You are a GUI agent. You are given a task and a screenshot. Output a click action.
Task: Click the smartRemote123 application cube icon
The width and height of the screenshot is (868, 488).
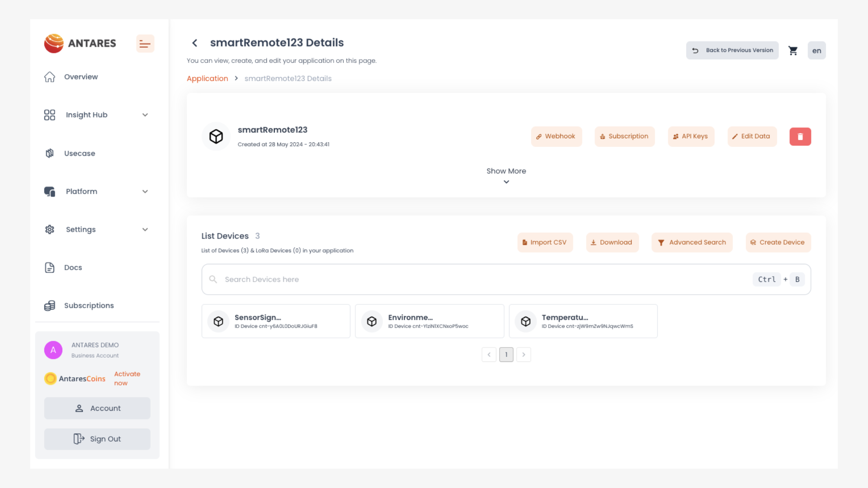[x=216, y=136]
